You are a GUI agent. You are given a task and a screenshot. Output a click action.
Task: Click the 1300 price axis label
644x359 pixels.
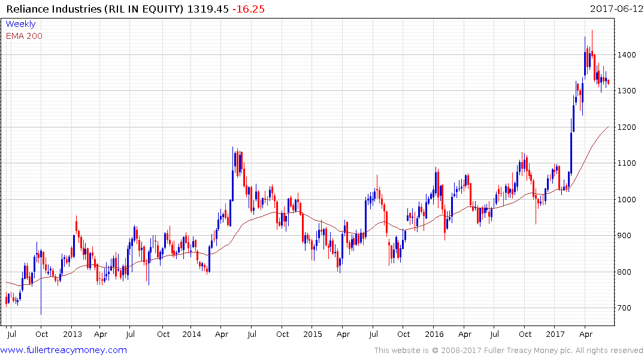[x=627, y=91]
